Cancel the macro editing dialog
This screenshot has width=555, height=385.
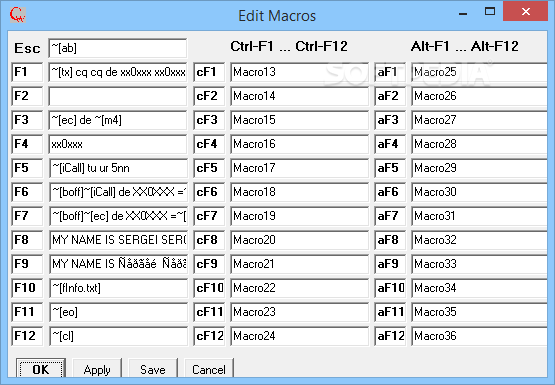tap(209, 369)
